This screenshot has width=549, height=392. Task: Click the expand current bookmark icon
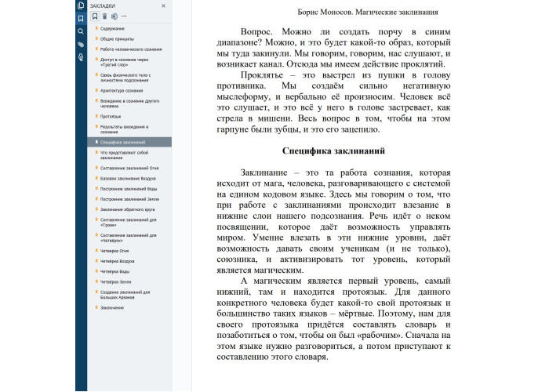[115, 16]
